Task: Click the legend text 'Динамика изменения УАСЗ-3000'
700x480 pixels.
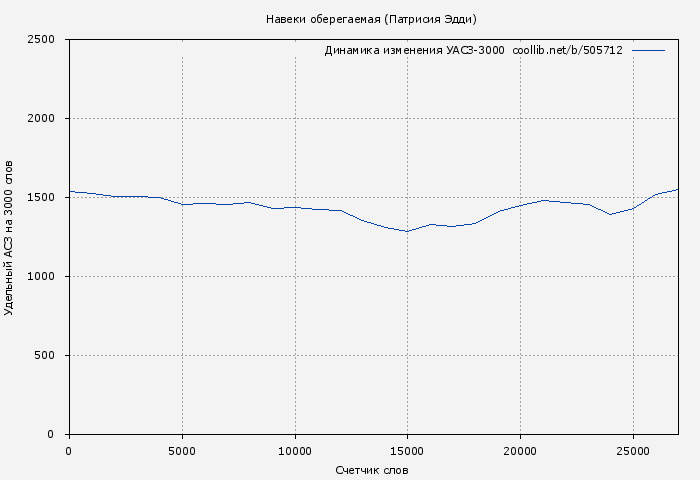Action: tap(414, 50)
